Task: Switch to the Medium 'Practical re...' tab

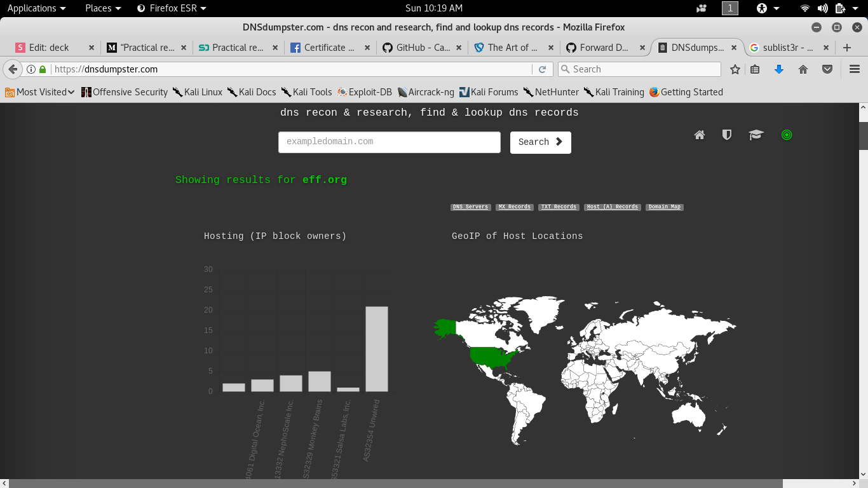Action: pyautogui.click(x=147, y=48)
